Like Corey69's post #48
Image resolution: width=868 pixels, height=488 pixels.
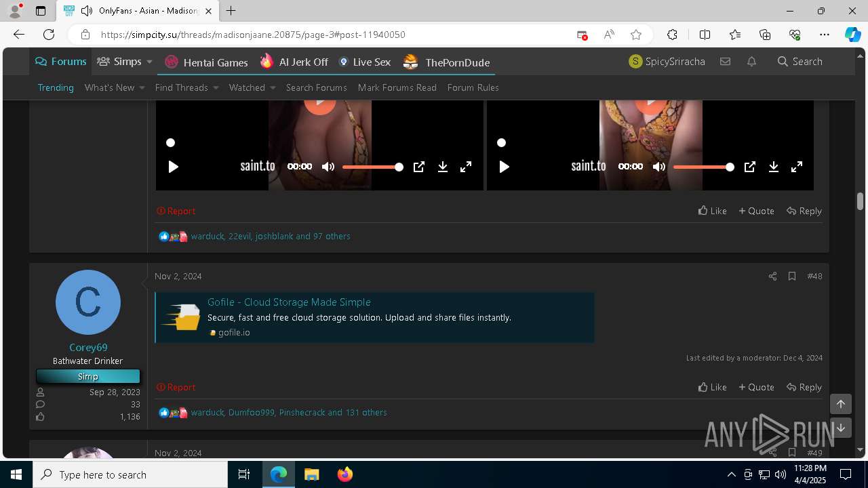pos(712,387)
